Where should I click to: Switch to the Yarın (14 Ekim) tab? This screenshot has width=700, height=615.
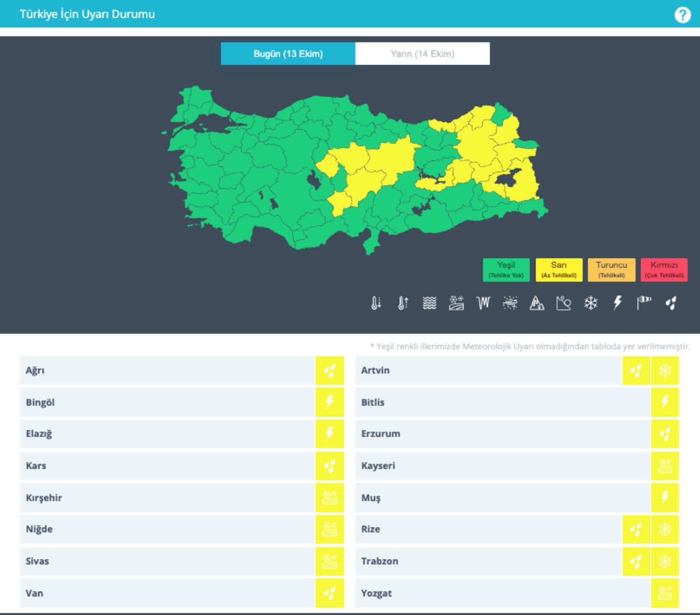click(422, 54)
